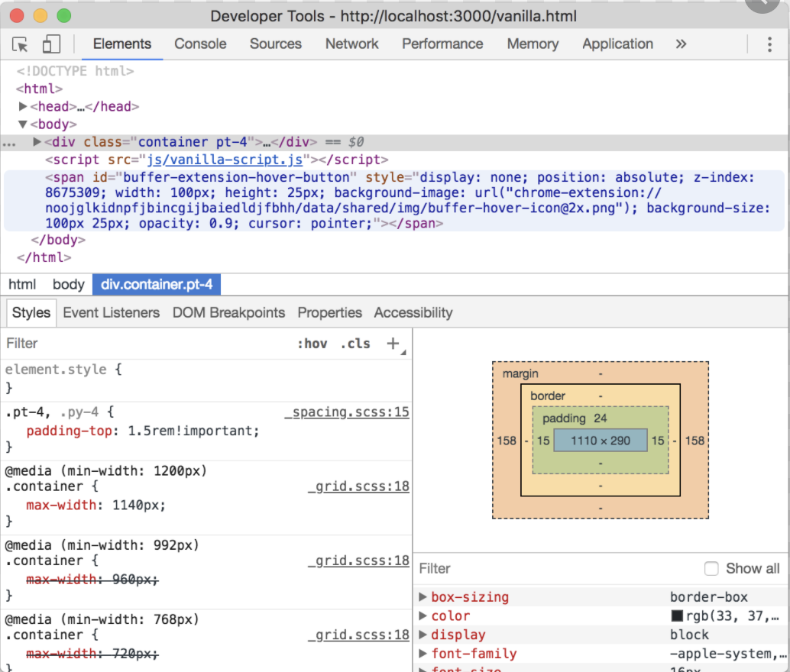Click the 1110 × 290 content box

600,441
